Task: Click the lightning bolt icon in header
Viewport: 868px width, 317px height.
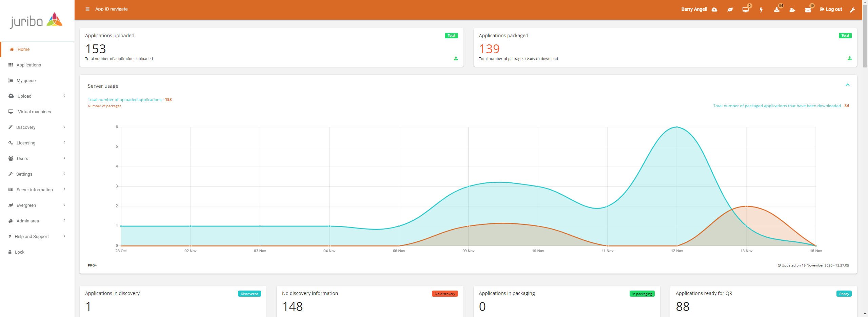Action: pyautogui.click(x=761, y=10)
